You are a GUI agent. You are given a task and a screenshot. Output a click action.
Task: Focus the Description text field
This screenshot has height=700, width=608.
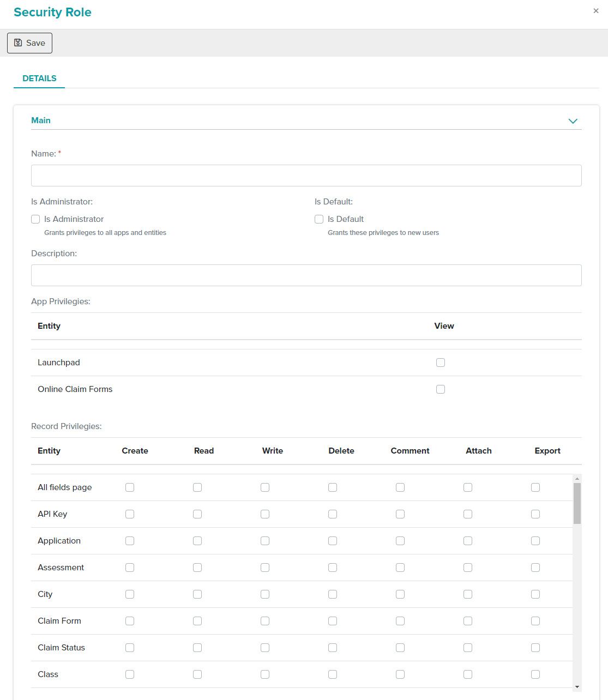pos(306,275)
